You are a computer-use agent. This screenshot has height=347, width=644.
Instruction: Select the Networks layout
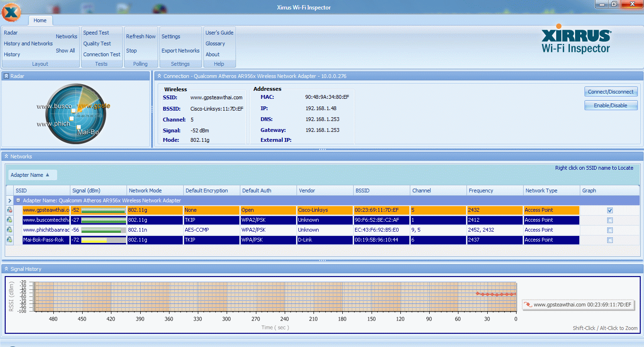point(67,36)
